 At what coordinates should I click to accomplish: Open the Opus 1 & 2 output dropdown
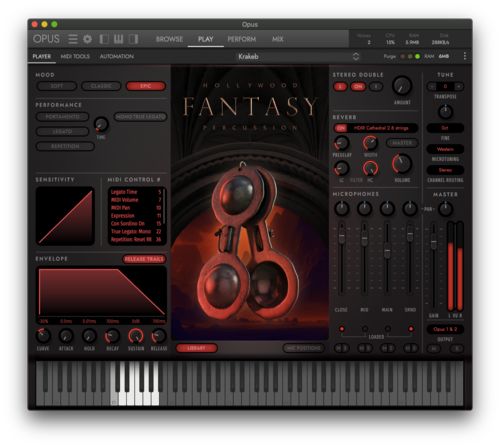click(445, 329)
